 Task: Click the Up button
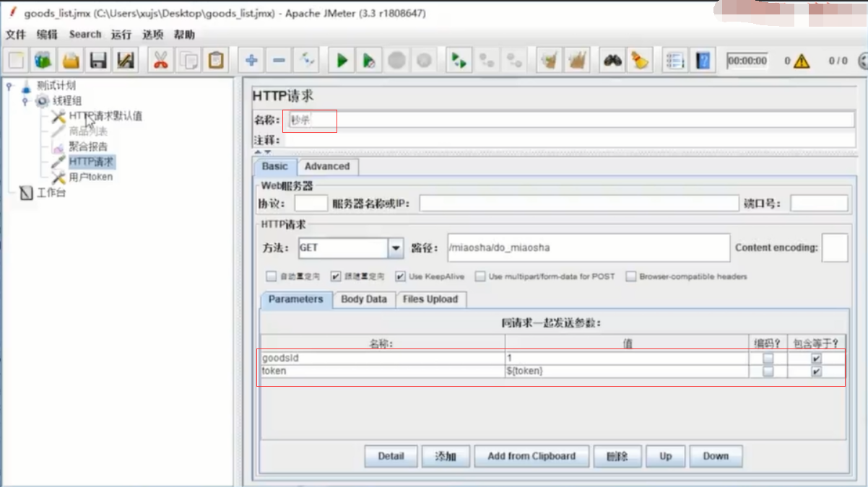click(665, 456)
